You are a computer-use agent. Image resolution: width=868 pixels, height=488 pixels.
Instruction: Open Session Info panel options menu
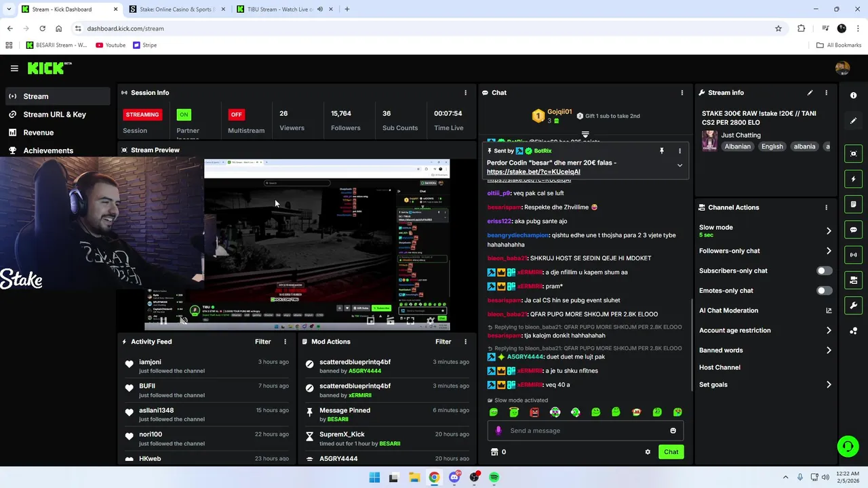[465, 93]
